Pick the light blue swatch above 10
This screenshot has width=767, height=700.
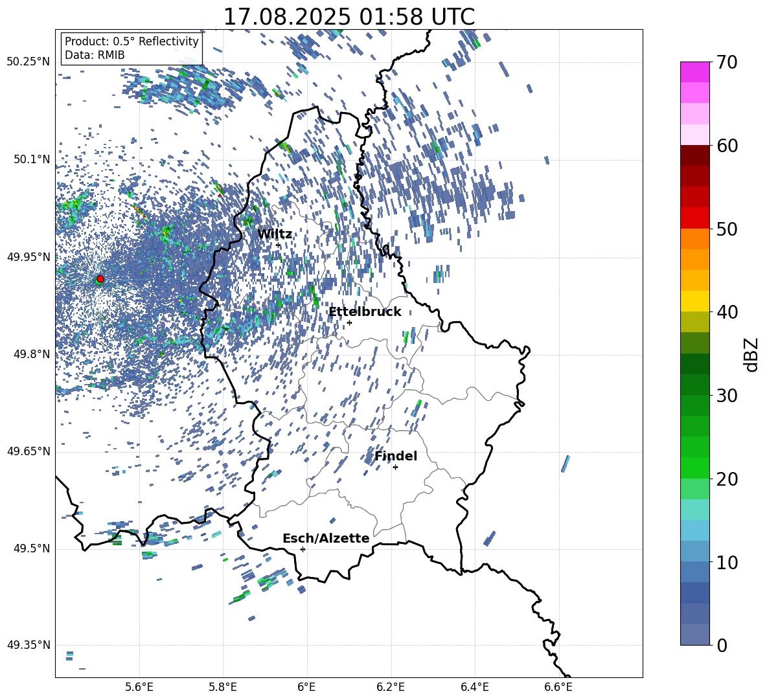pos(694,552)
